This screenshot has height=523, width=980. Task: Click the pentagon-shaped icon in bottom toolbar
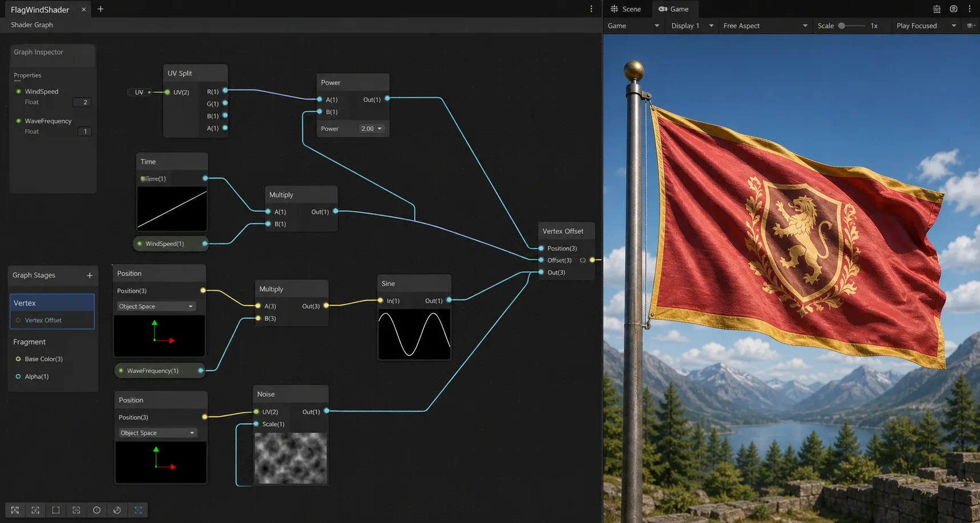point(117,510)
